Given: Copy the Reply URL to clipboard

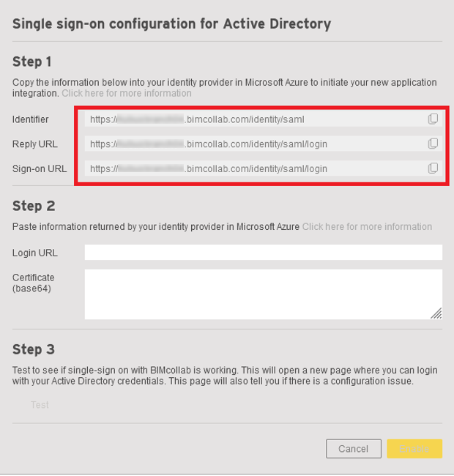Looking at the screenshot, I should 433,144.
